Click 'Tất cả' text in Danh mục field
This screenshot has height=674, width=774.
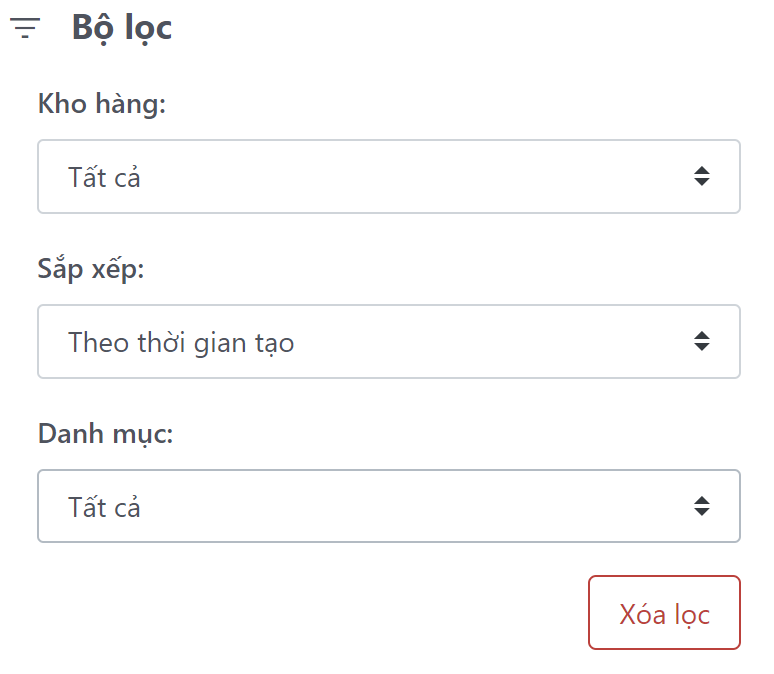click(x=104, y=508)
